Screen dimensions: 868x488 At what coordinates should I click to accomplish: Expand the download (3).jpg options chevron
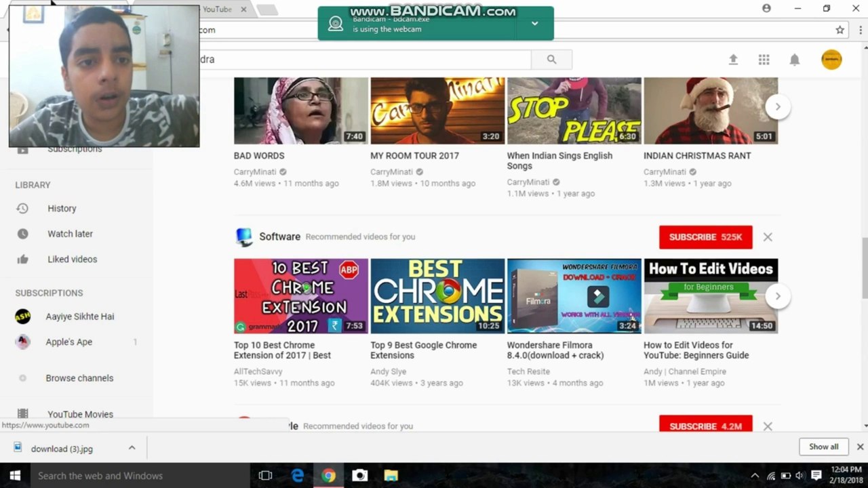click(x=132, y=448)
